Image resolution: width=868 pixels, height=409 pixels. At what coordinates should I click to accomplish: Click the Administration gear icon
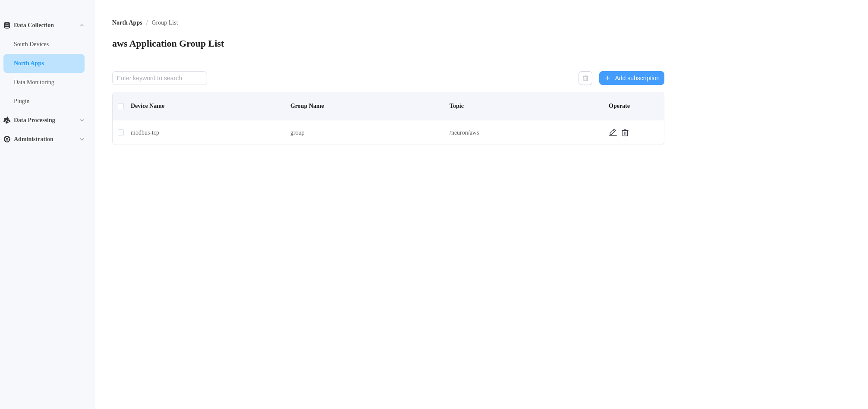6,139
